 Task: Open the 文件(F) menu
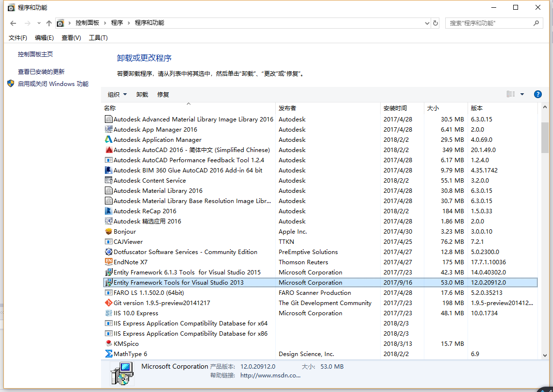coord(17,38)
